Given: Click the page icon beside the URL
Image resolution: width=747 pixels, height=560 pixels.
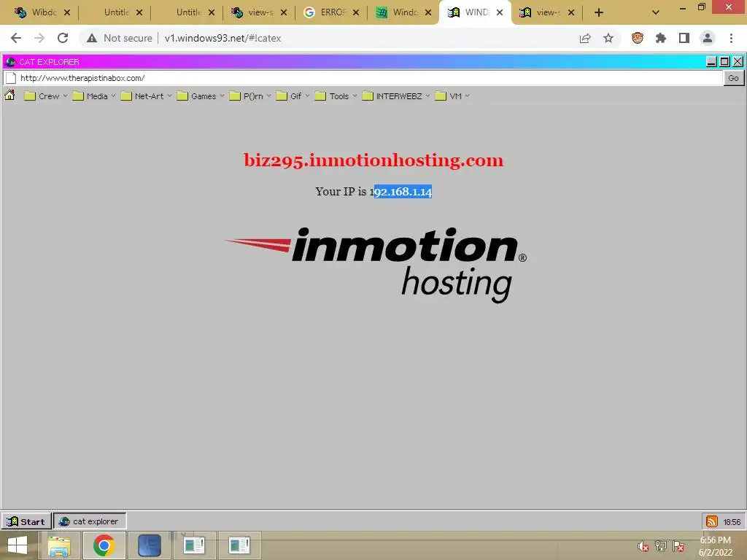Looking at the screenshot, I should click(10, 78).
